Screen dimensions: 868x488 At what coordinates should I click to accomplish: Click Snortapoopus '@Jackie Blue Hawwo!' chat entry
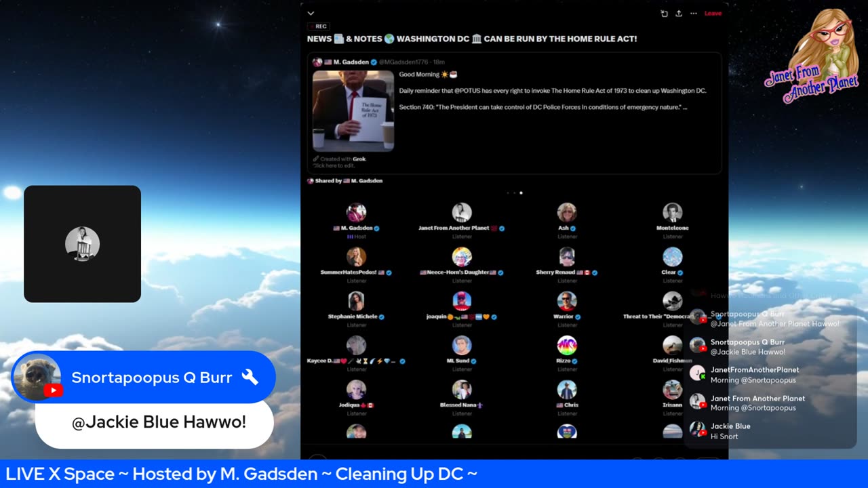coord(747,347)
